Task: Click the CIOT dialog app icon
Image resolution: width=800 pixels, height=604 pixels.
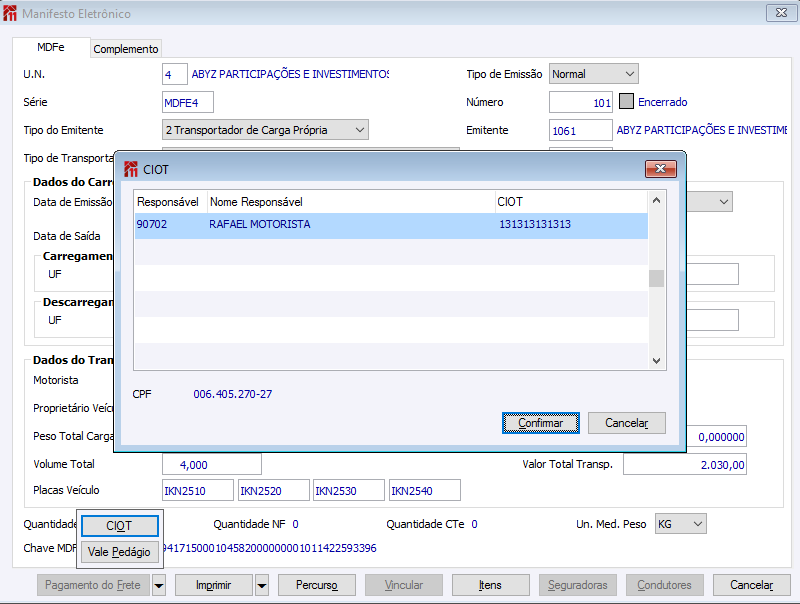Action: [x=131, y=169]
